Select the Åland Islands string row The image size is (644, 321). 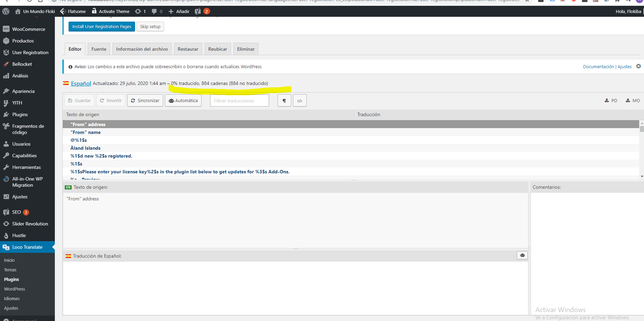click(x=351, y=148)
